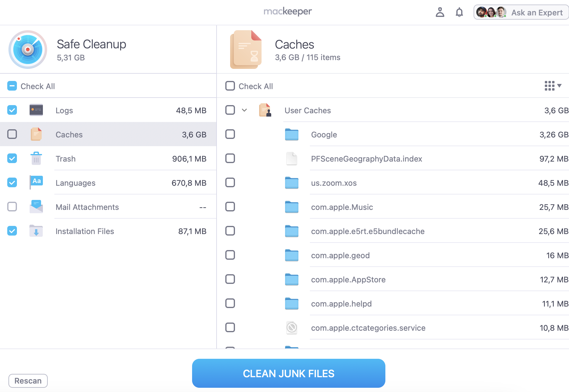Click the Caches document icon

coord(36,134)
